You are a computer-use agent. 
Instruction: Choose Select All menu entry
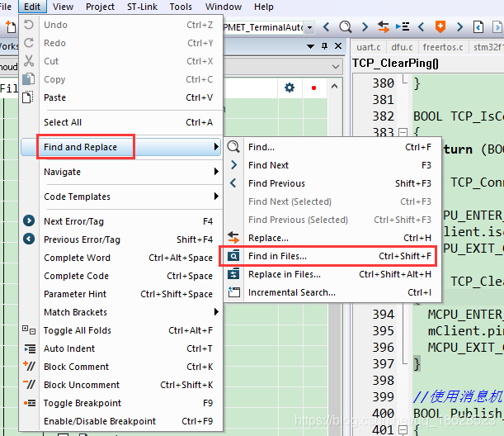(120, 122)
